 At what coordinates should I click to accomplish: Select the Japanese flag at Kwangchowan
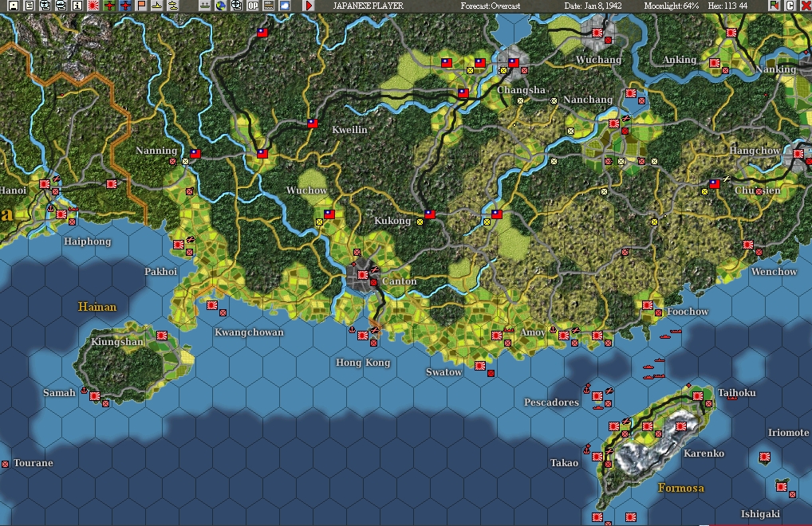click(212, 305)
